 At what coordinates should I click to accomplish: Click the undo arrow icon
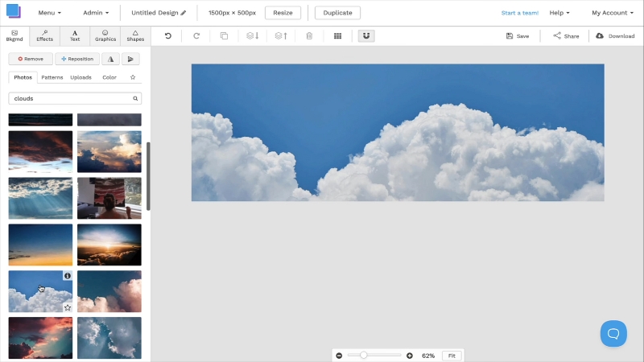tap(168, 36)
